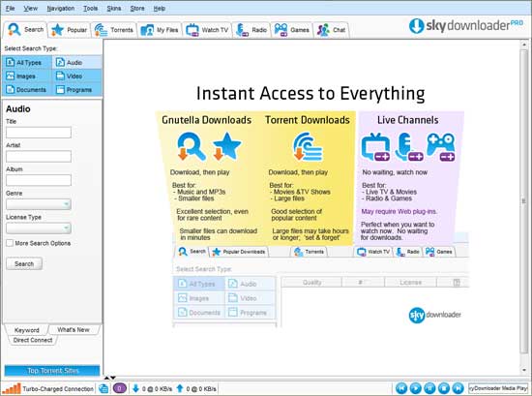532x396 pixels.
Task: Click the next track media button
Action: point(458,388)
